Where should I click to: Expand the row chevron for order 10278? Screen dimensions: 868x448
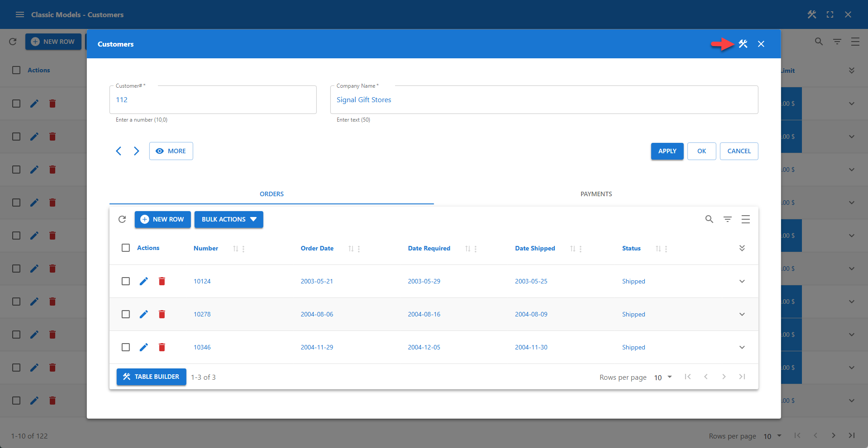pos(742,314)
